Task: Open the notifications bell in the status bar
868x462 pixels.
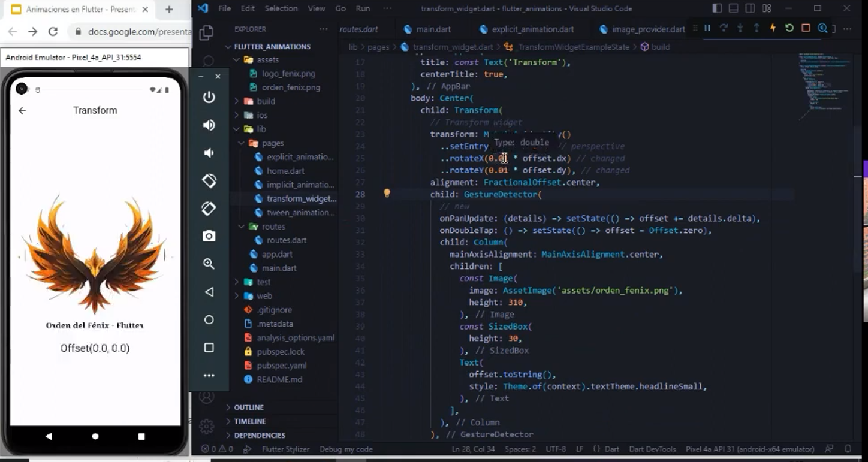Action: point(846,448)
